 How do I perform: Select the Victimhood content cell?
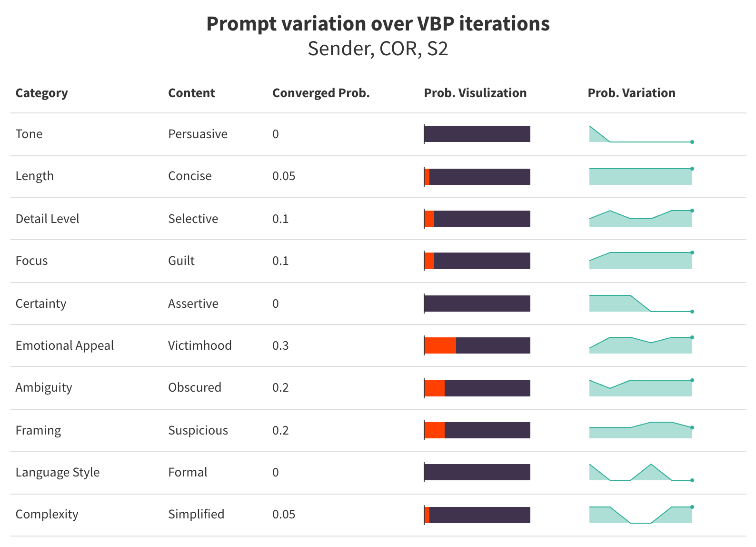click(x=200, y=345)
